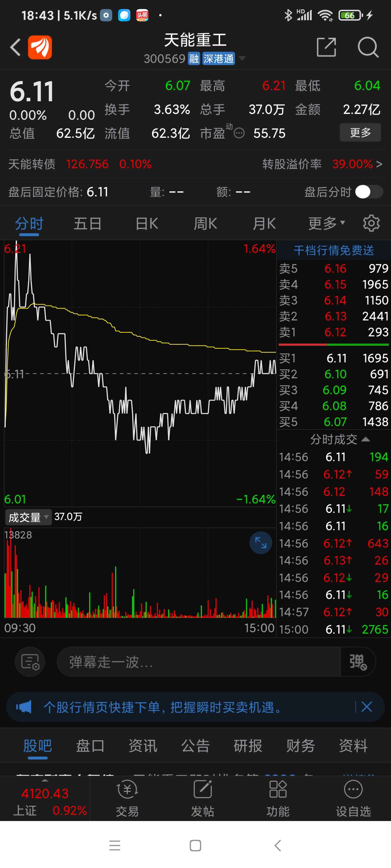The width and height of the screenshot is (391, 868).
Task: Tap the 15:00 trade row 6.11 2765
Action: (334, 629)
